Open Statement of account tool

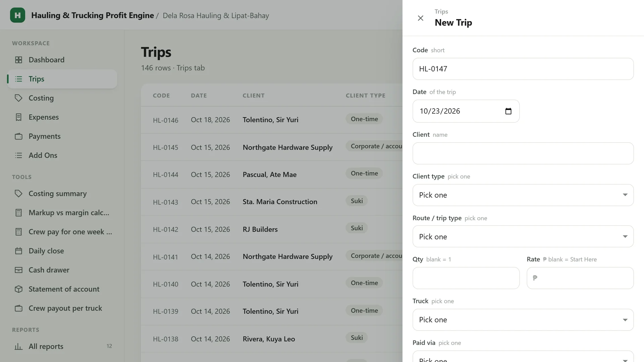62,289
